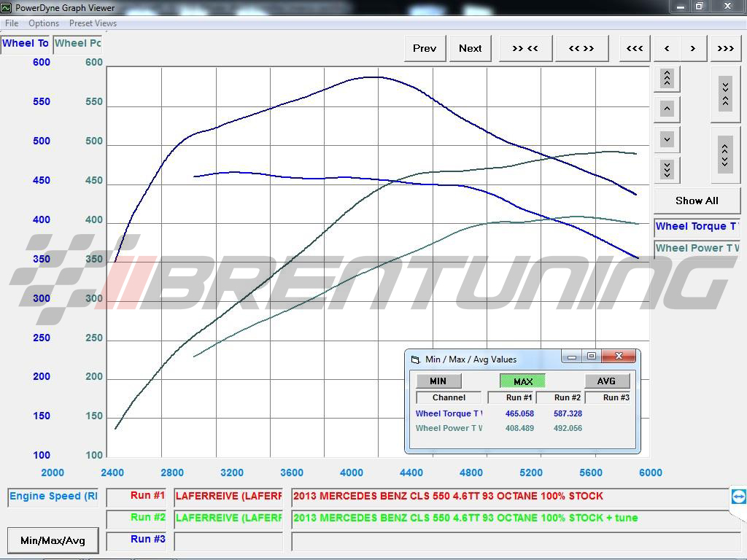Click the 587.328 torque value
The height and width of the screenshot is (560, 747).
[x=568, y=414]
